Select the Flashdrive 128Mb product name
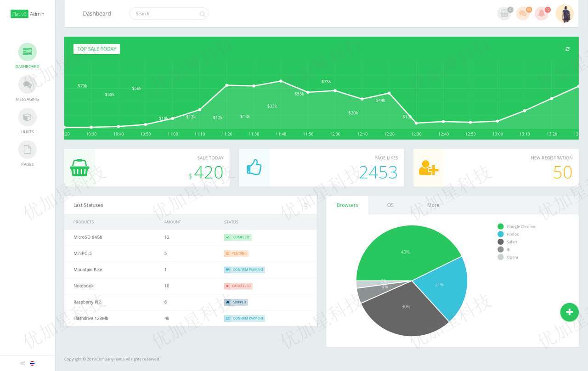Screen dimensions: 588x371 coord(91,318)
